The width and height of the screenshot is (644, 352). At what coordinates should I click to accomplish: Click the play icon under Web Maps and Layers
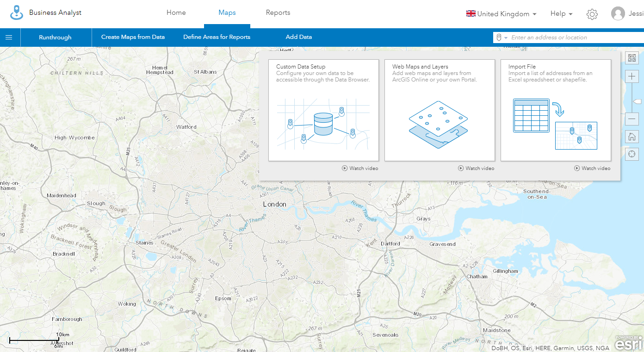point(461,168)
